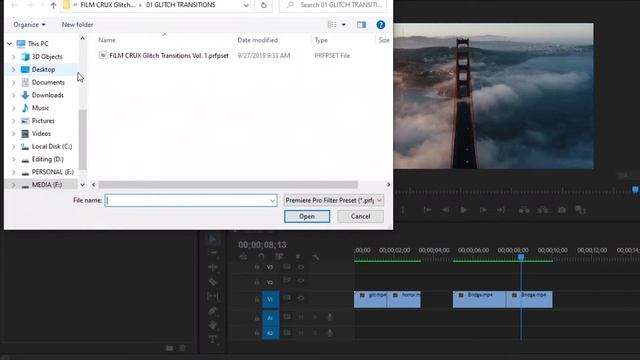This screenshot has height=360, width=640.
Task: Click the New folder button
Action: click(x=78, y=25)
